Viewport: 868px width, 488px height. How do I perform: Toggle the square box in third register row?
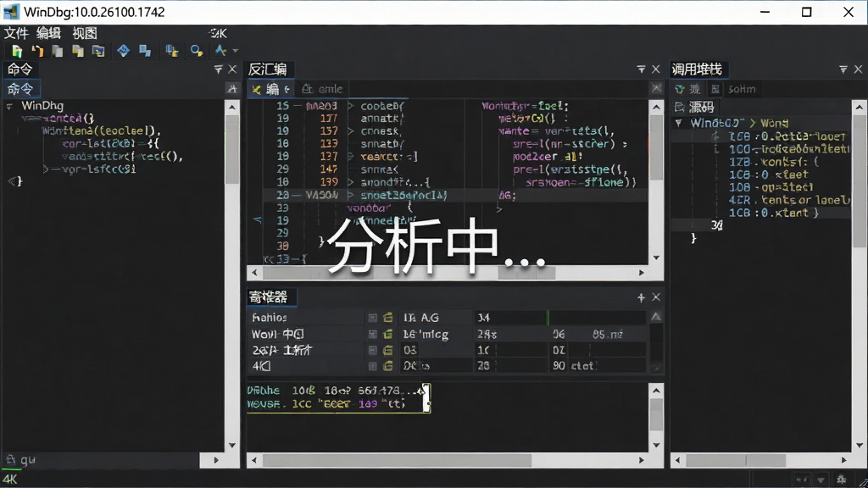click(x=373, y=350)
